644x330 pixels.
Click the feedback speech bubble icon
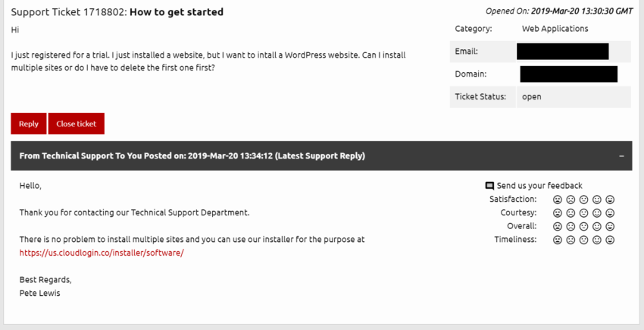tap(489, 186)
